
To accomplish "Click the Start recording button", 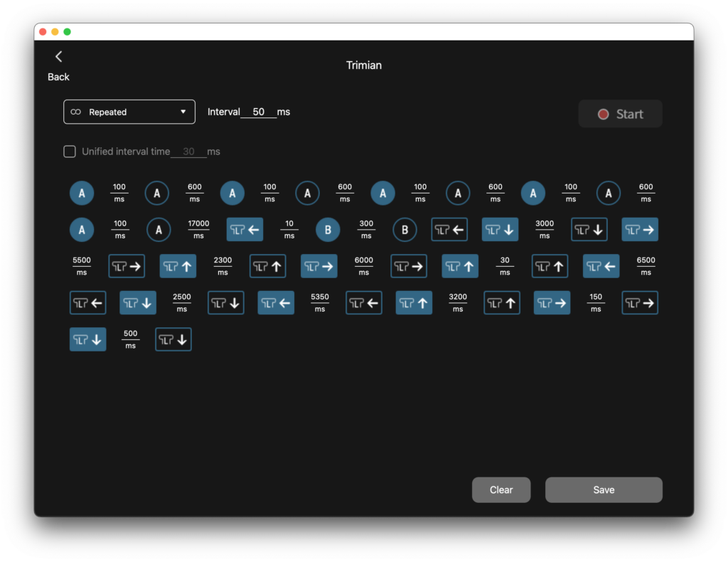I will 620,114.
